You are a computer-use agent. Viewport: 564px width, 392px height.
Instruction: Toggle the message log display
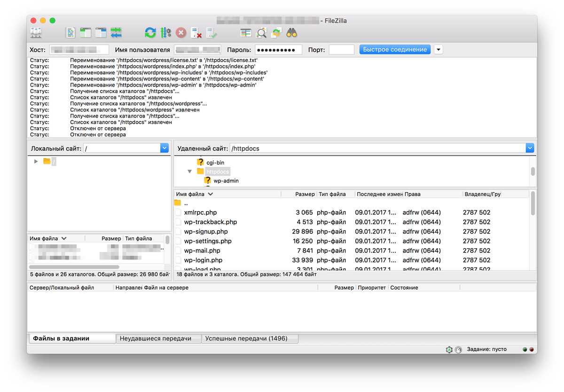tap(70, 33)
